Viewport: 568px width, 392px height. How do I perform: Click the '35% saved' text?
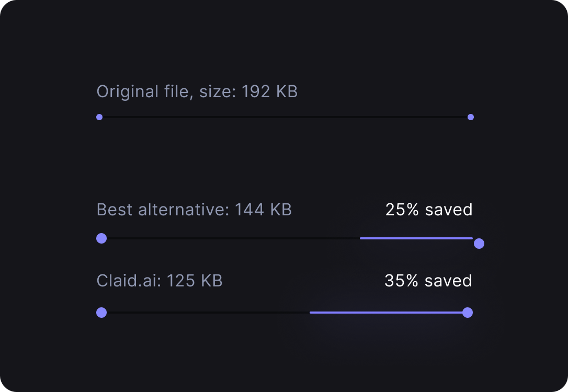(x=428, y=281)
